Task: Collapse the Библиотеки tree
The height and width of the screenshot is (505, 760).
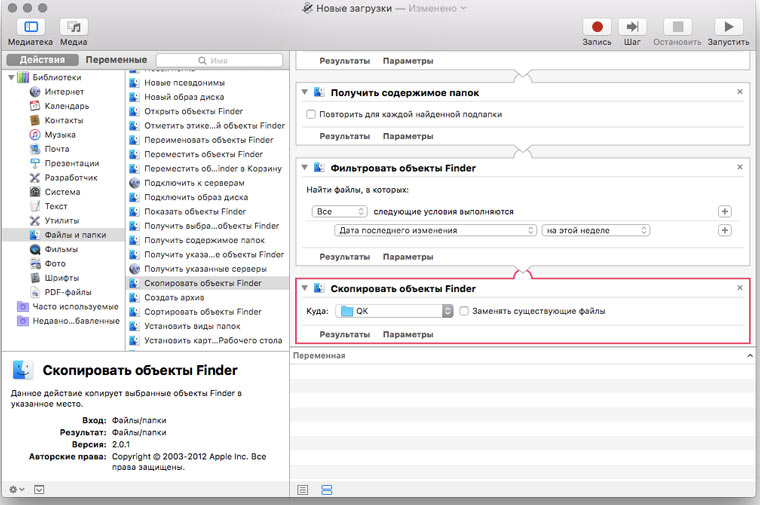Action: pyautogui.click(x=11, y=77)
